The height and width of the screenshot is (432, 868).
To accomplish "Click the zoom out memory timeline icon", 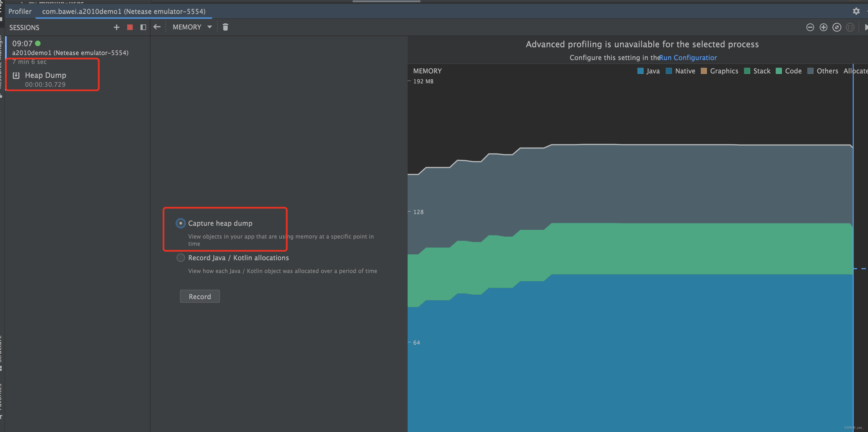I will pos(809,27).
